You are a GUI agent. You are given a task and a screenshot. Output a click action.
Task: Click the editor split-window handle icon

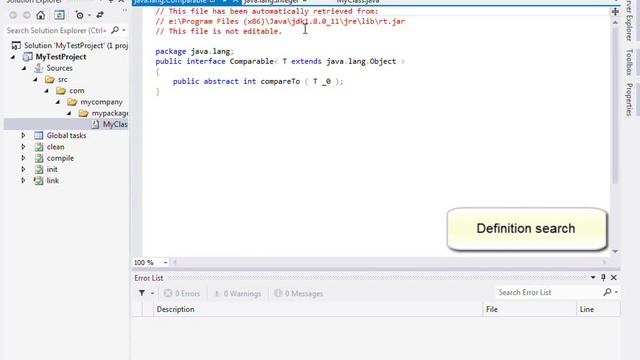[x=615, y=12]
